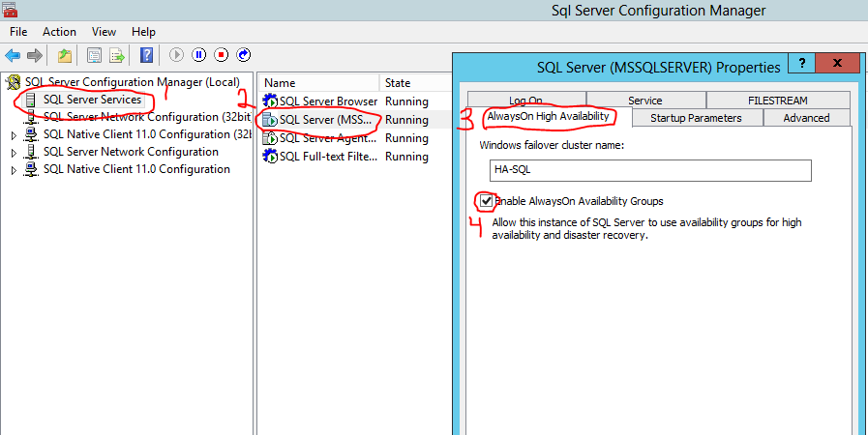Toggle Enable AlwaysOn Availability Groups checkbox
This screenshot has width=868, height=435.
(x=487, y=201)
